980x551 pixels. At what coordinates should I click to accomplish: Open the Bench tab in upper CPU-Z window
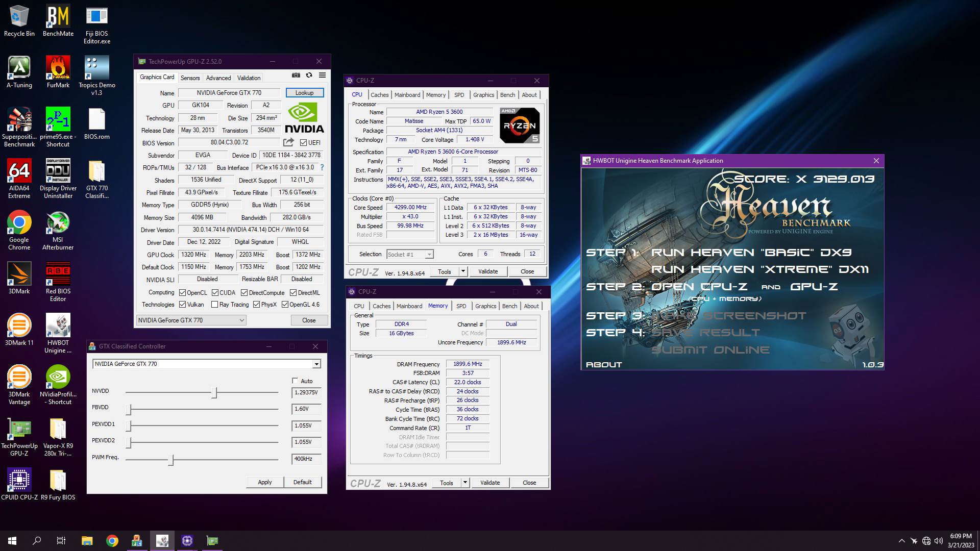point(507,95)
